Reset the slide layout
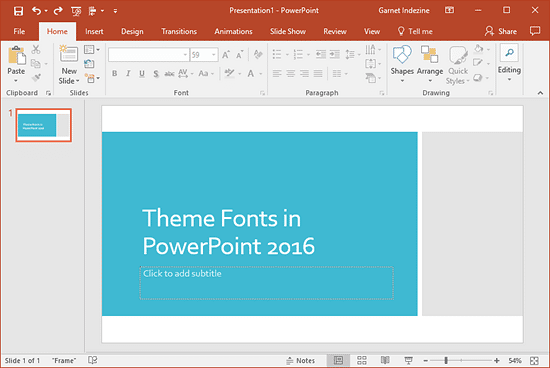 point(89,64)
